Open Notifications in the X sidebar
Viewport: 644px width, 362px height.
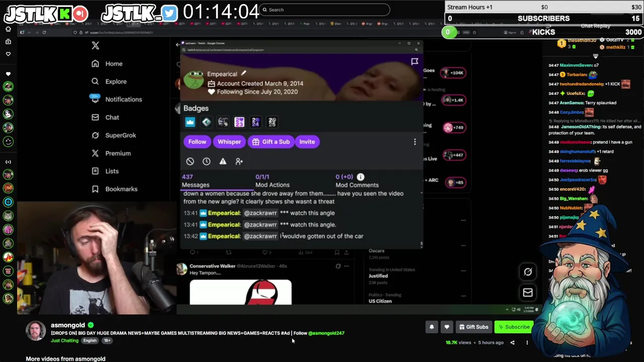(x=117, y=99)
